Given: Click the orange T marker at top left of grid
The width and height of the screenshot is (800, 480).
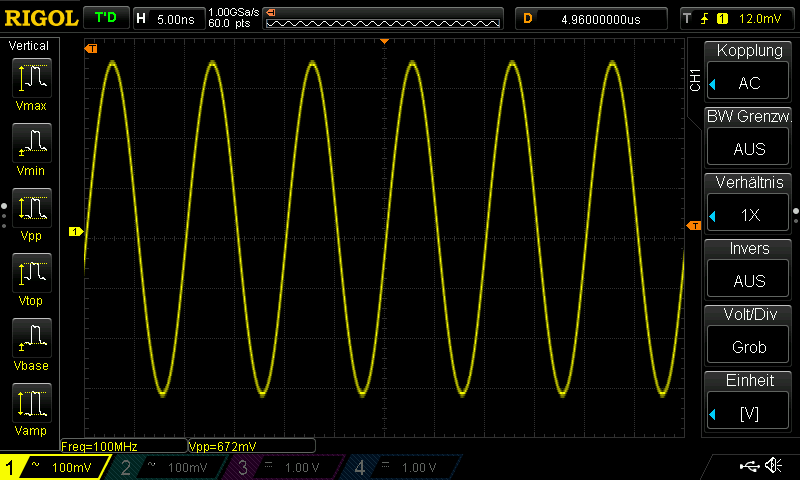Looking at the screenshot, I should 91,48.
